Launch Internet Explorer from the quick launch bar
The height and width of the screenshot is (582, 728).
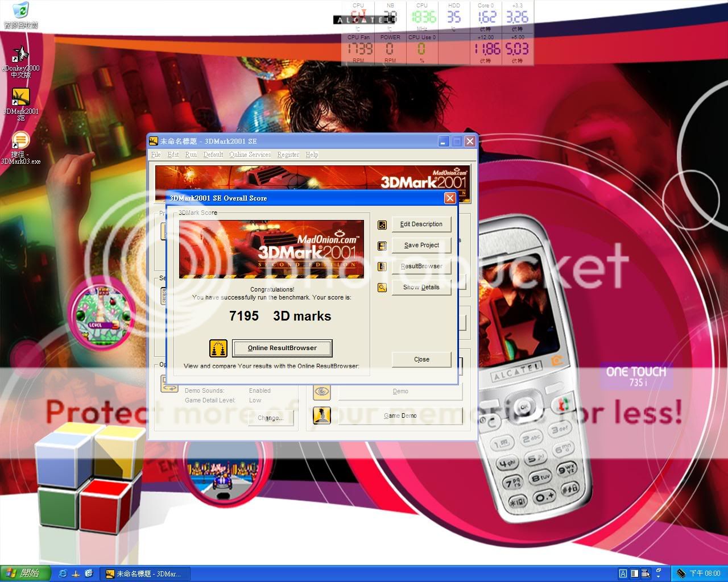[63, 573]
